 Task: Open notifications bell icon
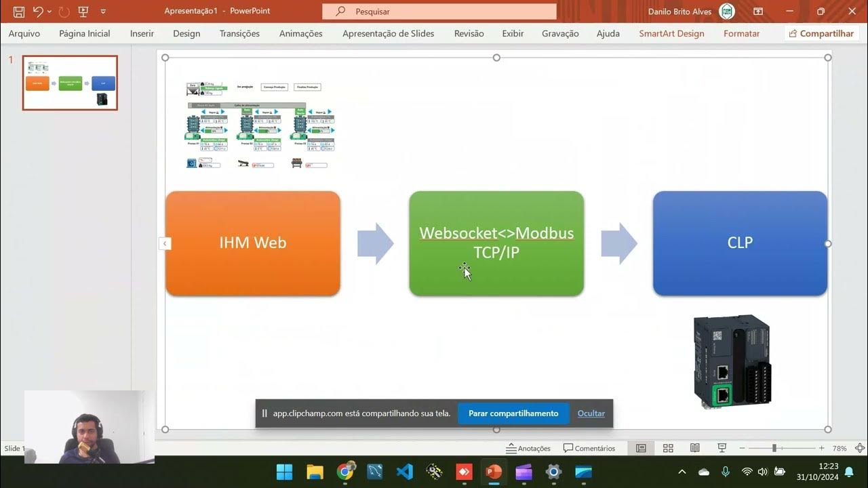coord(849,472)
